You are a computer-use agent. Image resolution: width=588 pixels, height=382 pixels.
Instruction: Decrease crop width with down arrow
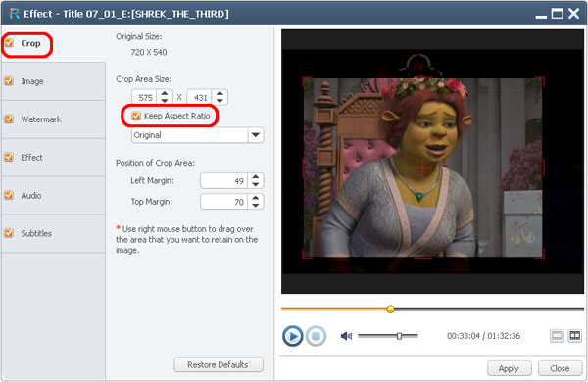(x=165, y=101)
